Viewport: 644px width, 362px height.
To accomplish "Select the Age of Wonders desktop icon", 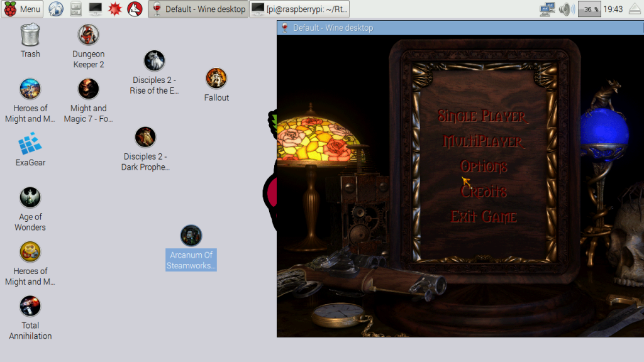I will 30,197.
